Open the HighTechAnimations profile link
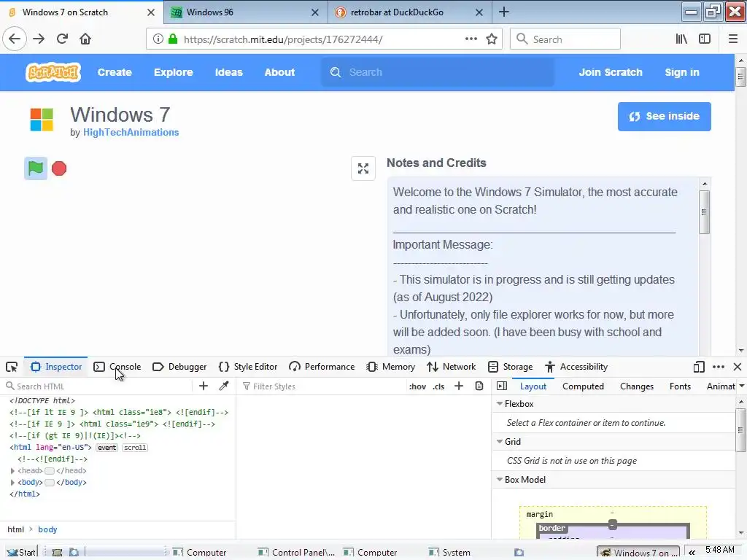The height and width of the screenshot is (560, 747). click(131, 133)
